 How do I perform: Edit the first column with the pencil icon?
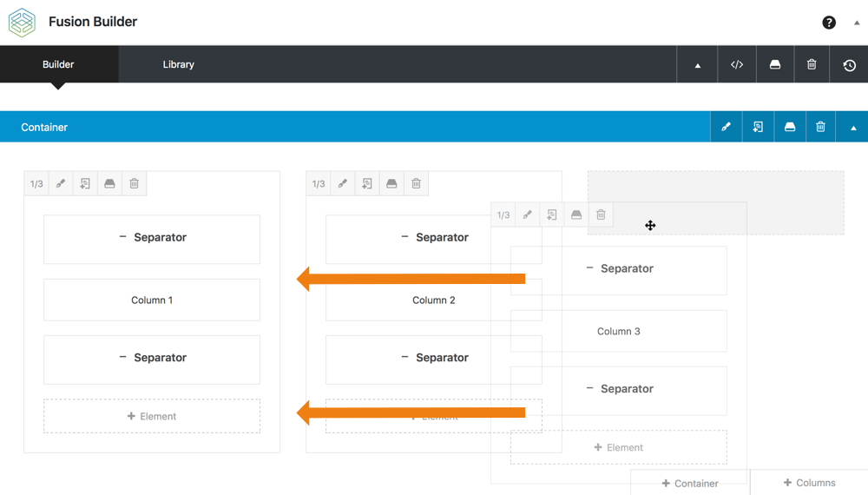tap(61, 184)
